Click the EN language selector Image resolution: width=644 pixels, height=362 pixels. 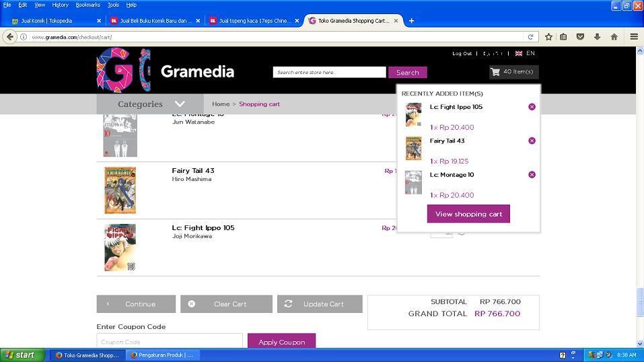pos(530,53)
